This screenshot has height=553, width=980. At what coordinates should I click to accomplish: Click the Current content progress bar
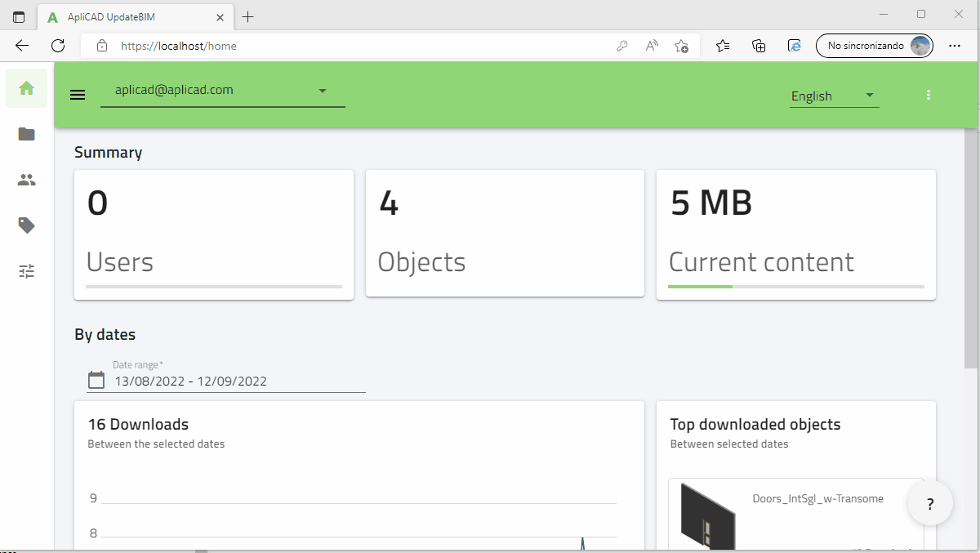(795, 287)
